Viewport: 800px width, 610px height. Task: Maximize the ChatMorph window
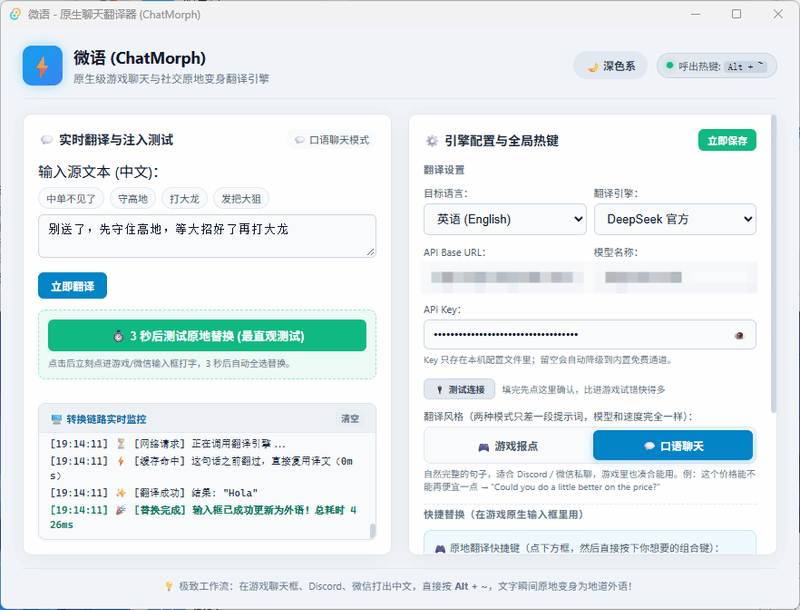click(736, 14)
